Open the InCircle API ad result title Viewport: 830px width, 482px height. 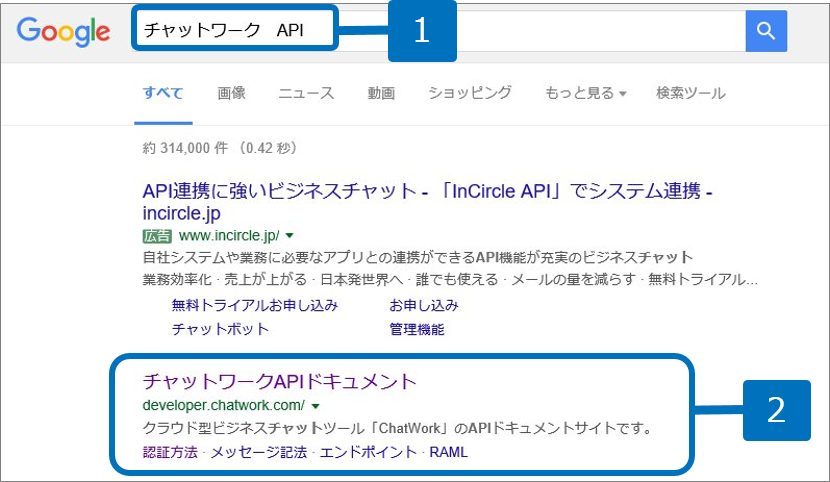[427, 202]
